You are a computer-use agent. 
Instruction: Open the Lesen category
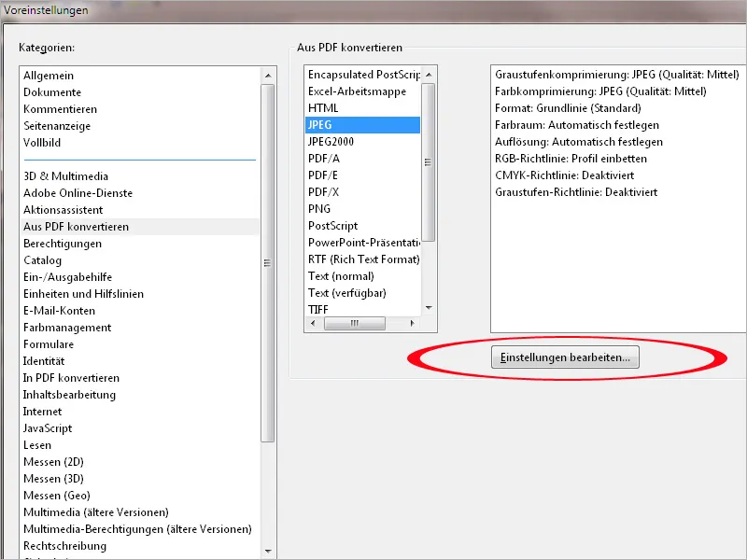pos(36,445)
